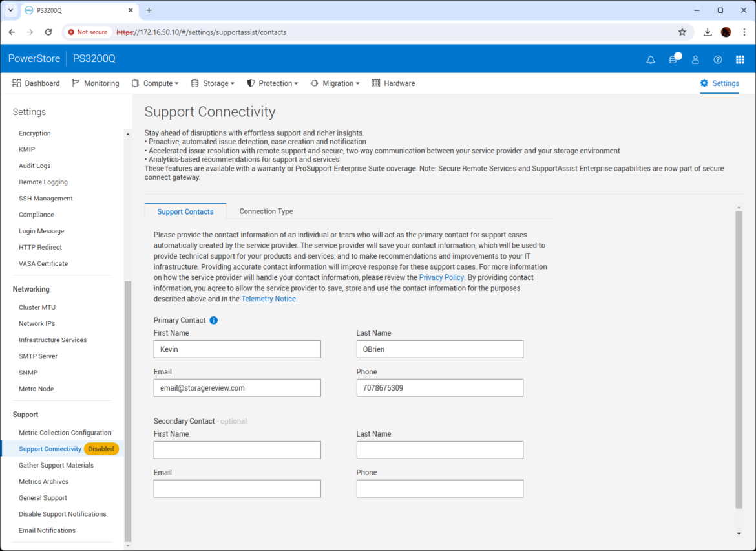Bookmark page with star icon

click(682, 32)
